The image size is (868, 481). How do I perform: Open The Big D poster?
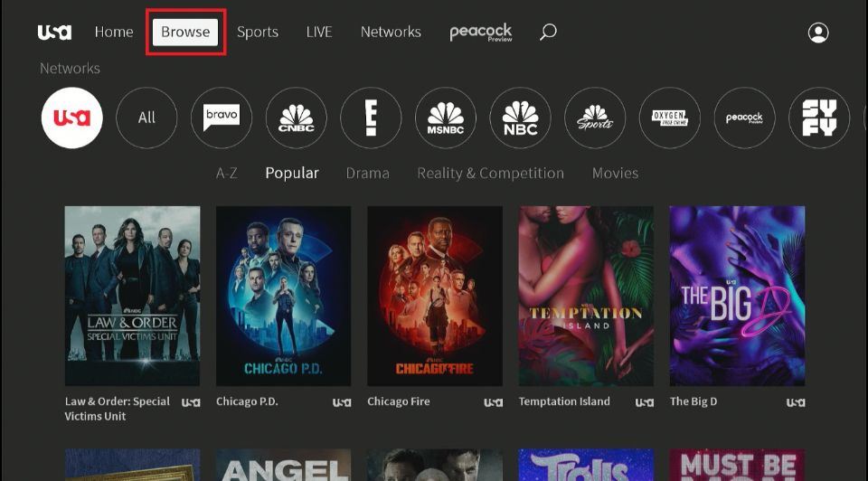point(738,296)
